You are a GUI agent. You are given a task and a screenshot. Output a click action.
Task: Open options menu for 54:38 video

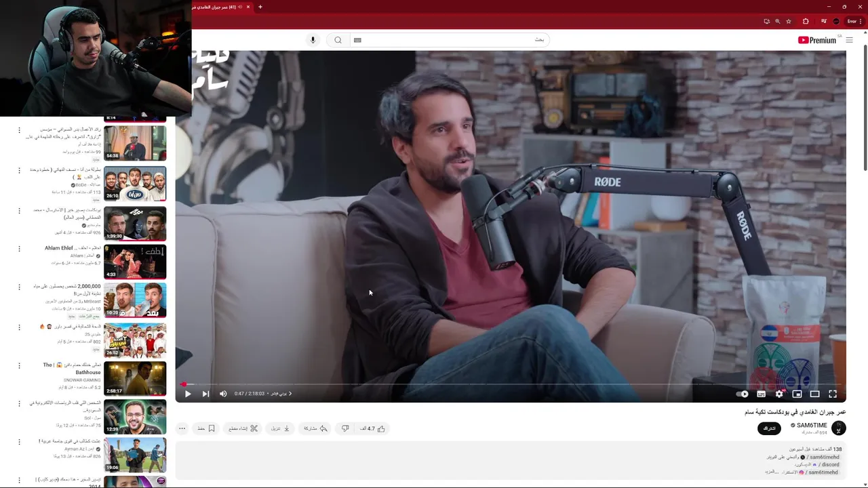(19, 130)
